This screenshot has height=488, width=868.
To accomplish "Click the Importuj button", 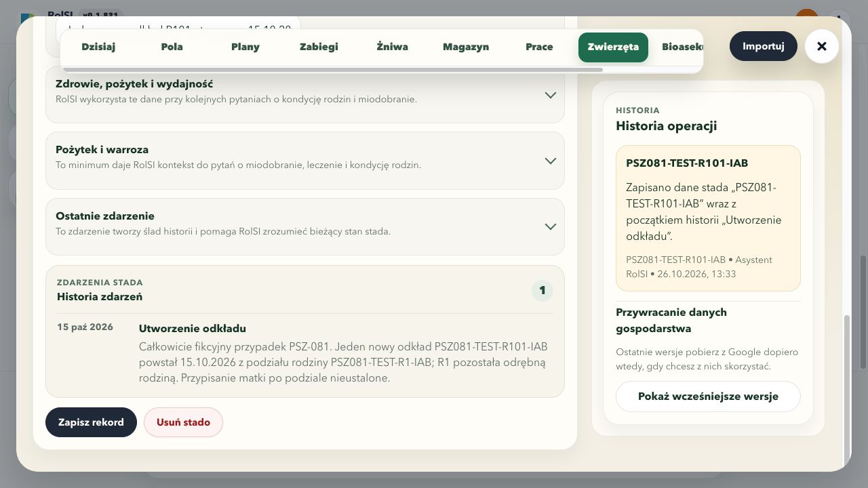I will pos(764,46).
